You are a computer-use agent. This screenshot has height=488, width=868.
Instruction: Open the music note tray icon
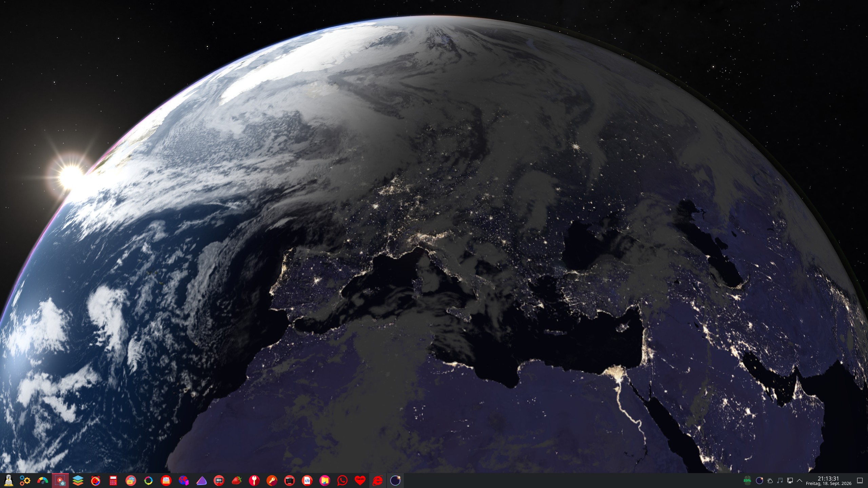[x=780, y=481]
